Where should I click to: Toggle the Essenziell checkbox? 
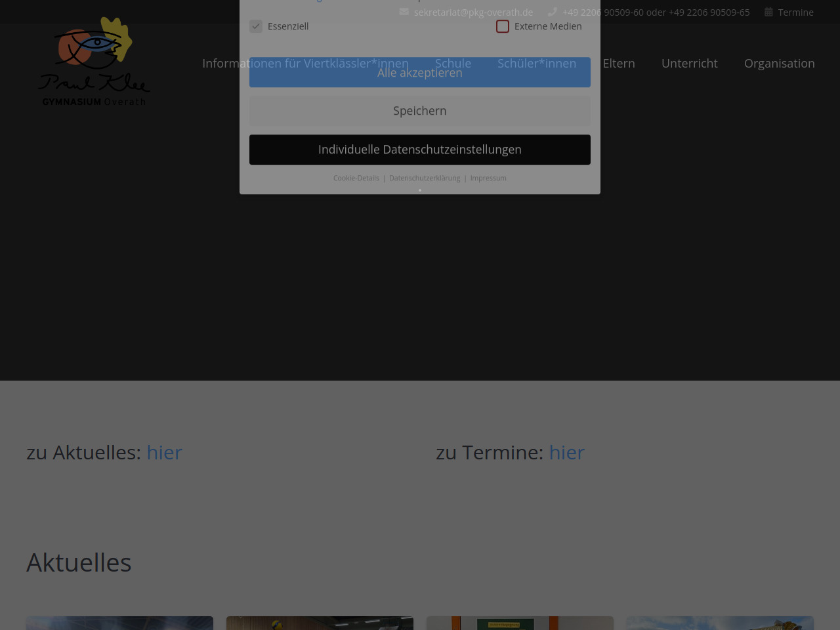256,26
